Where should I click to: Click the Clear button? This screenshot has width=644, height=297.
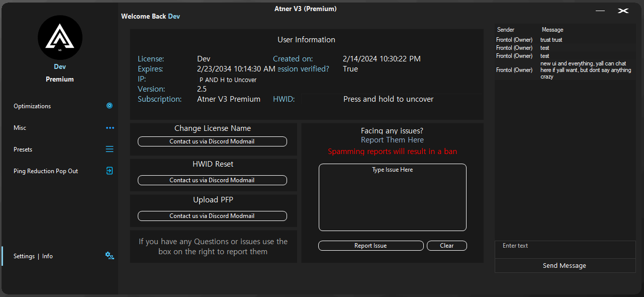pos(446,246)
